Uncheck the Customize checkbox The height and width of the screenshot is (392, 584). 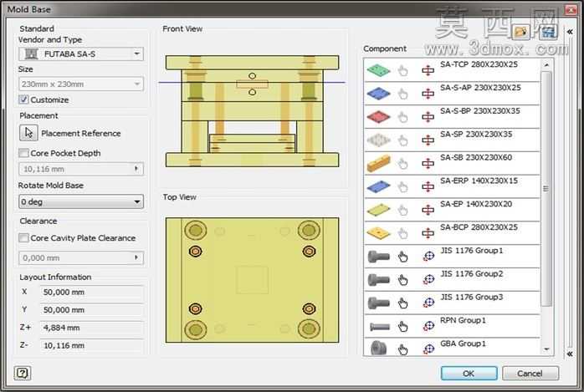23,99
